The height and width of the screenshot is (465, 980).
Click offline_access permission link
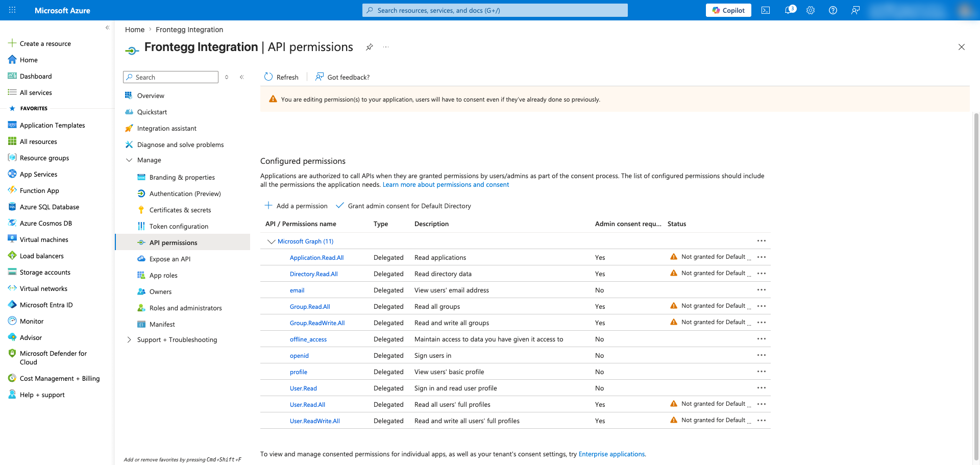(x=308, y=339)
